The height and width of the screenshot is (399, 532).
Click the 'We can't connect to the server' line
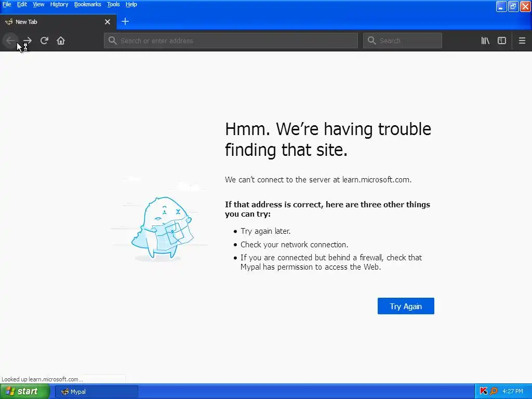click(318, 179)
